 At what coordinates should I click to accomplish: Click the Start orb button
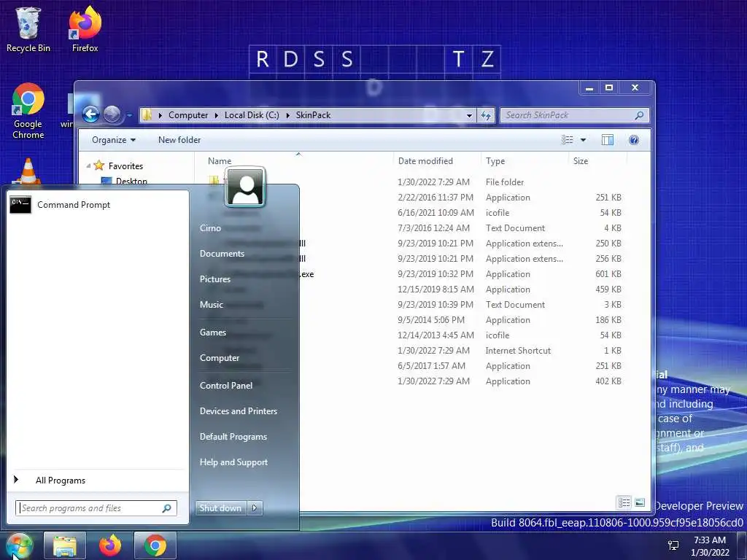click(18, 545)
